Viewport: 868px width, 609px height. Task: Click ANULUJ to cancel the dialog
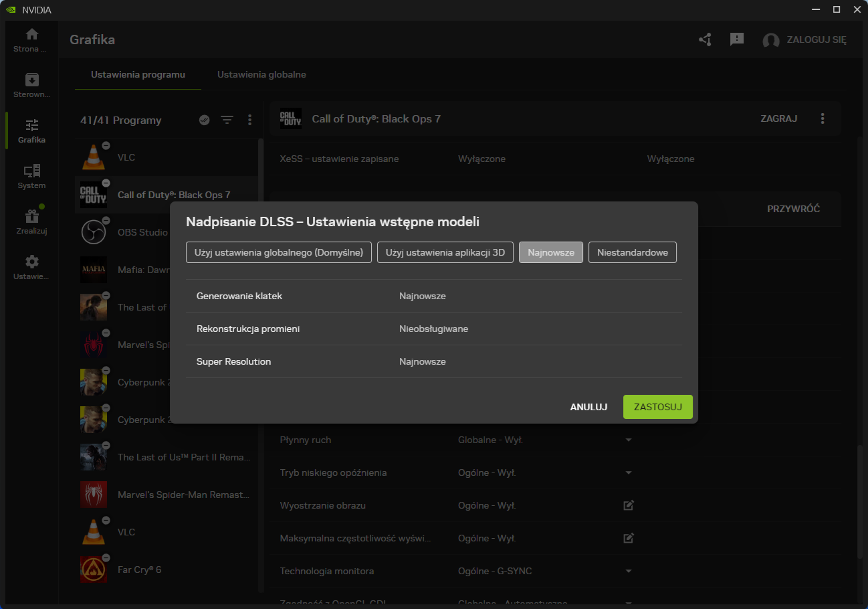588,407
